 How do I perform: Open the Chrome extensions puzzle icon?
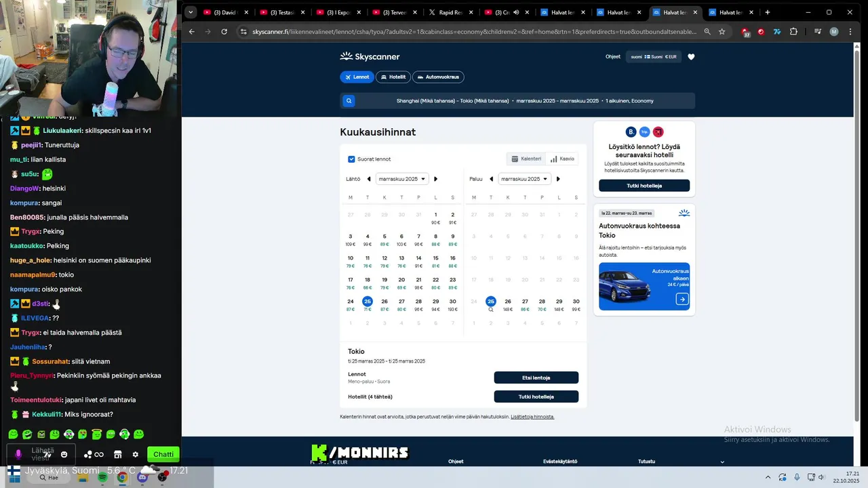[x=793, y=31]
